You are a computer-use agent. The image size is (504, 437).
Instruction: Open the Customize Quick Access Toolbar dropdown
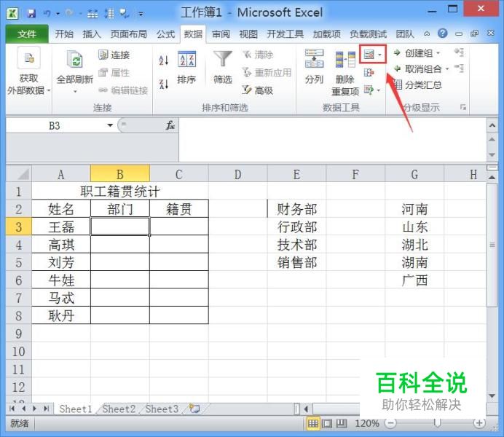click(x=141, y=14)
